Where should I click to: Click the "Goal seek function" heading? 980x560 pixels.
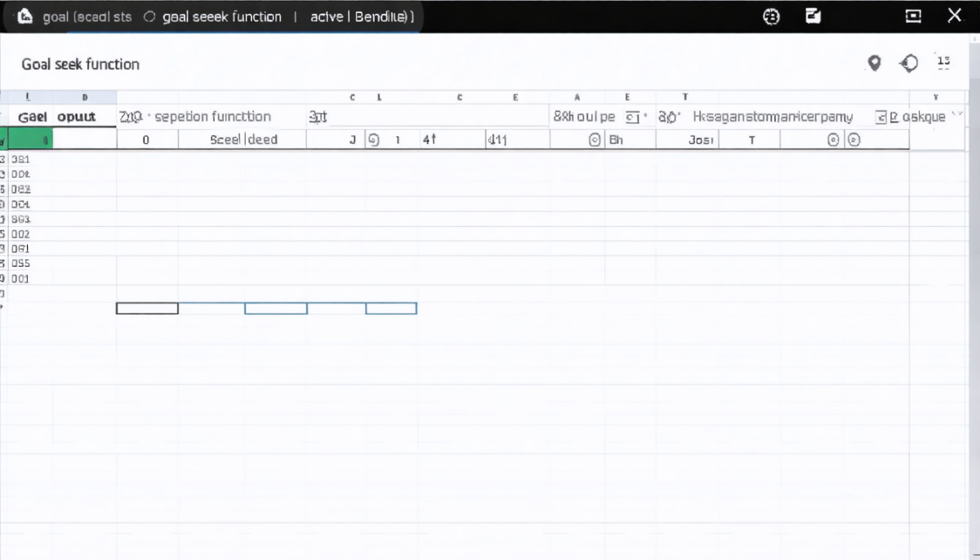click(80, 64)
